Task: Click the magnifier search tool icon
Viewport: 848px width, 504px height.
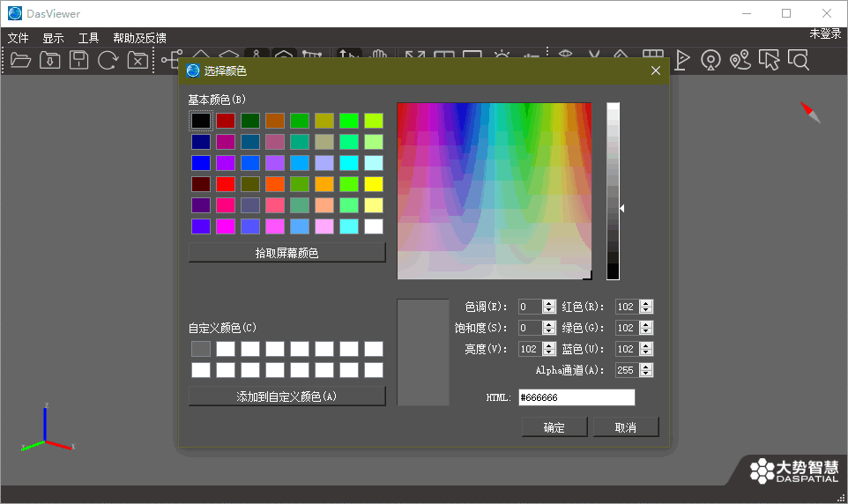Action: point(799,60)
